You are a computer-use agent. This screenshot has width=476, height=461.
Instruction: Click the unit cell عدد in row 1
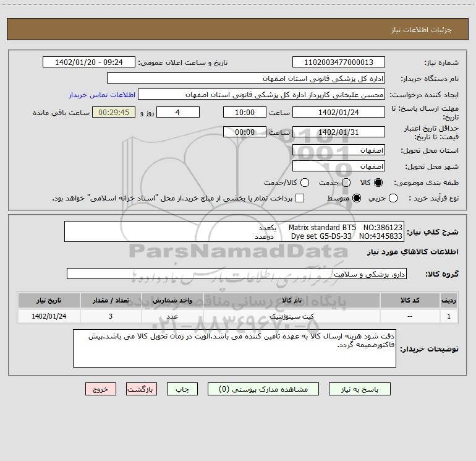(x=172, y=316)
